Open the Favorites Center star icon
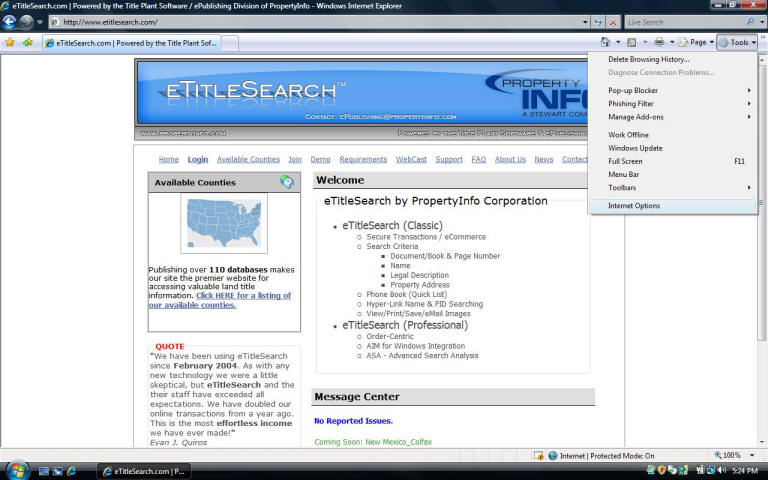The height and width of the screenshot is (480, 768). [10, 43]
